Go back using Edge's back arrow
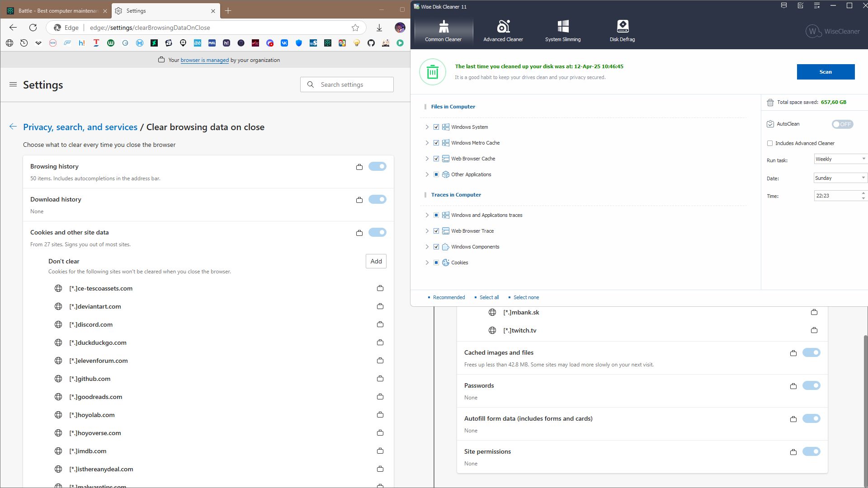Viewport: 868px width, 488px height. (x=13, y=28)
